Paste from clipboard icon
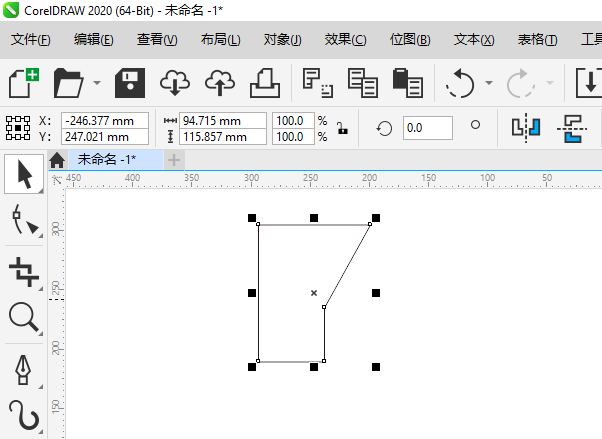This screenshot has width=602, height=439. (x=408, y=83)
